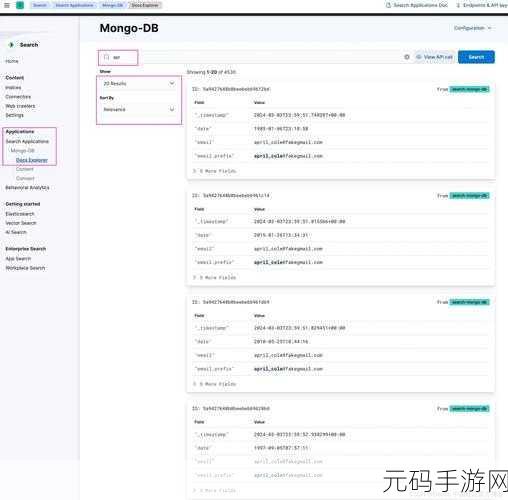This screenshot has height=500, width=508.
Task: Go to Home in the sidebar
Action: (12, 61)
